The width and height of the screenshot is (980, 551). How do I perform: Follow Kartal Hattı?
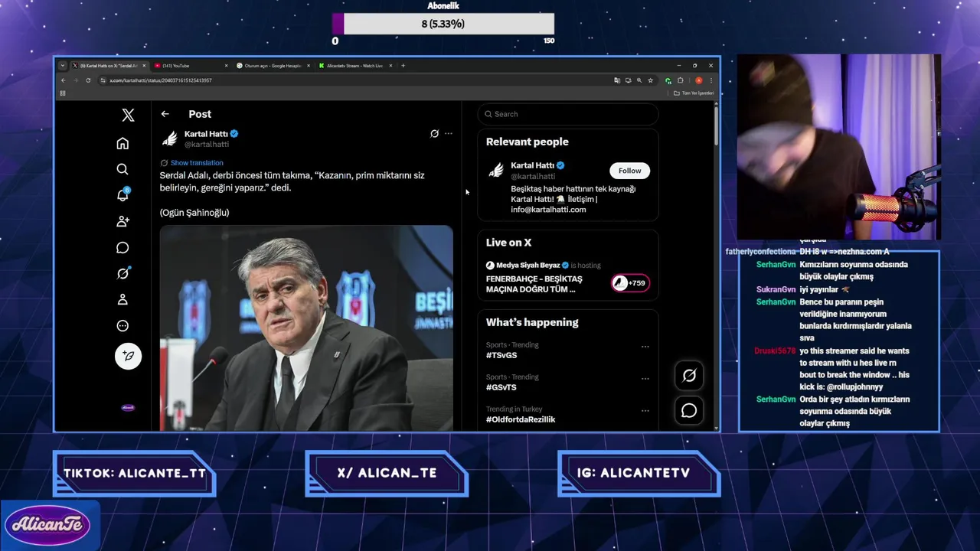pos(630,171)
